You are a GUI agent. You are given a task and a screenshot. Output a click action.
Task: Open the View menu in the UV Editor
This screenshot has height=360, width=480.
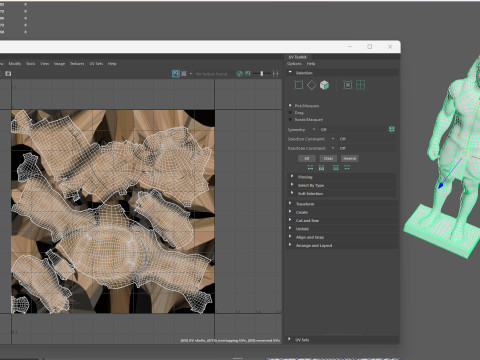point(45,63)
